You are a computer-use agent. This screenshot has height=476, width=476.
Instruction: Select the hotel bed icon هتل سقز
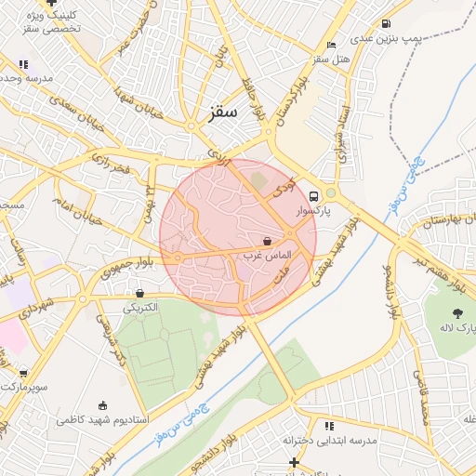[331, 46]
